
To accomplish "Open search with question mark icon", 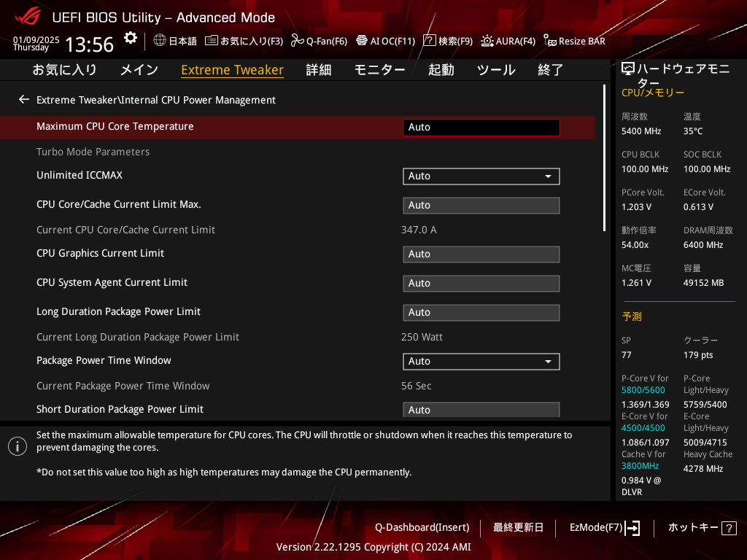I will pyautogui.click(x=430, y=41).
